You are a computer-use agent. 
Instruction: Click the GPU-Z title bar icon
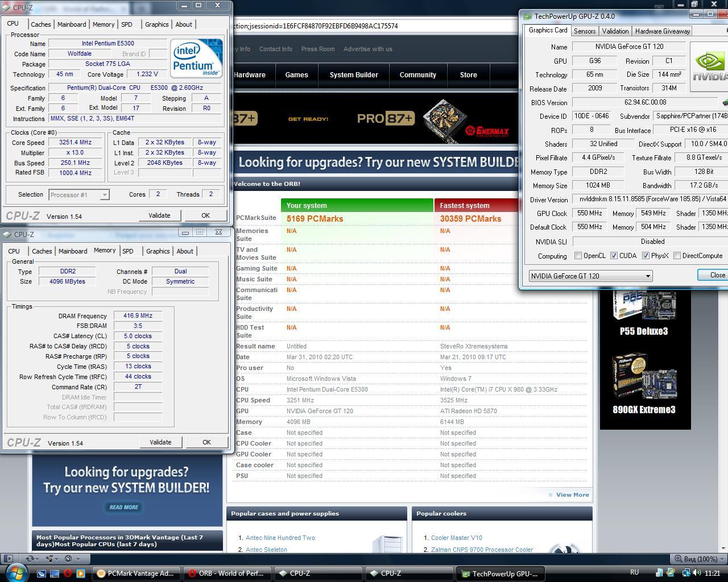[527, 16]
